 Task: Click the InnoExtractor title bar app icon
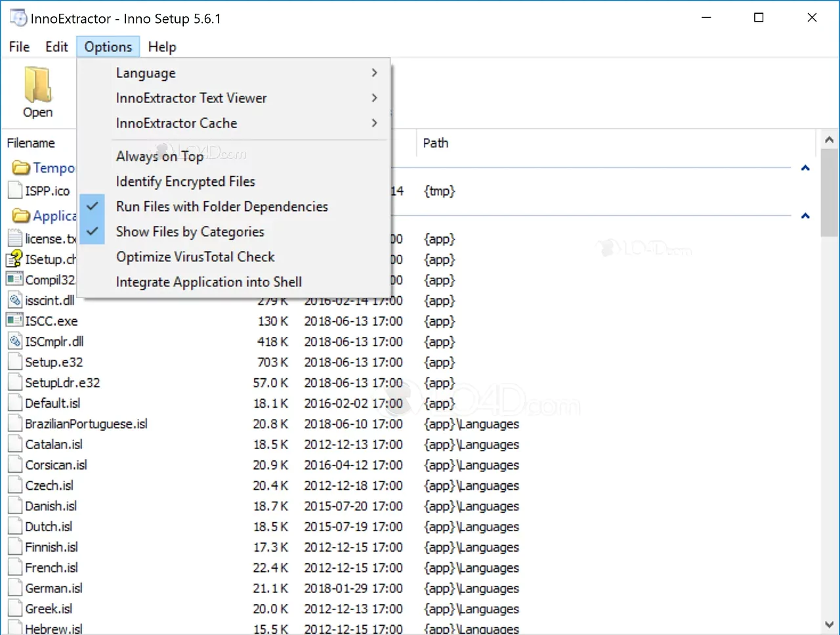pos(18,18)
